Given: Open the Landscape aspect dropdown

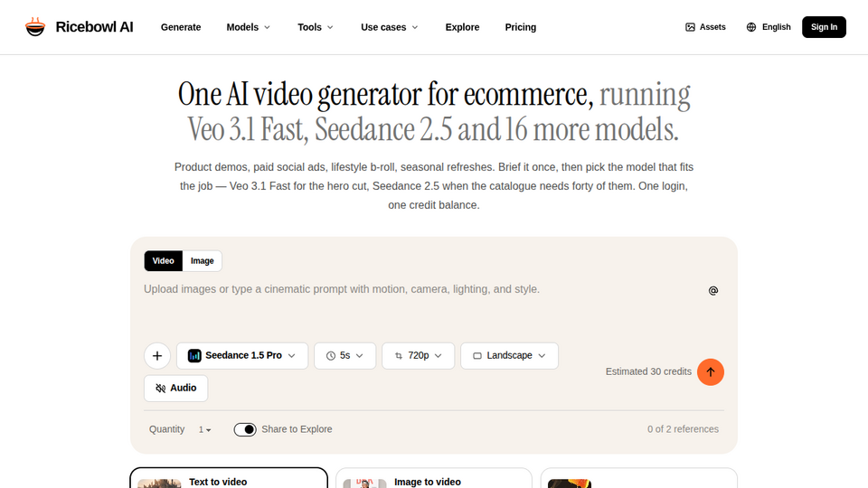Looking at the screenshot, I should tap(509, 356).
